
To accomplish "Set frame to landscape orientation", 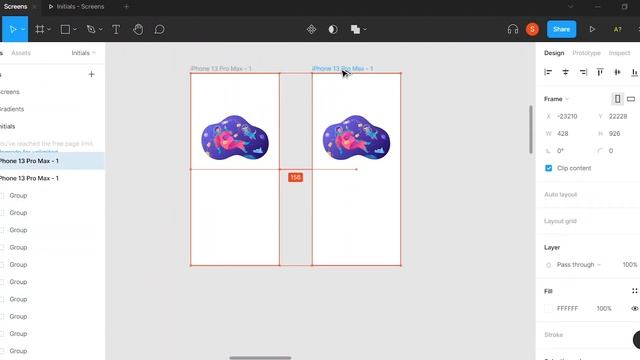I will click(x=631, y=99).
